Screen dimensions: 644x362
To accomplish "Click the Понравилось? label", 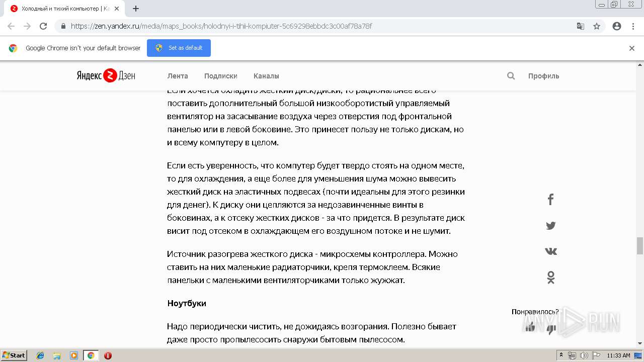I will tap(535, 312).
